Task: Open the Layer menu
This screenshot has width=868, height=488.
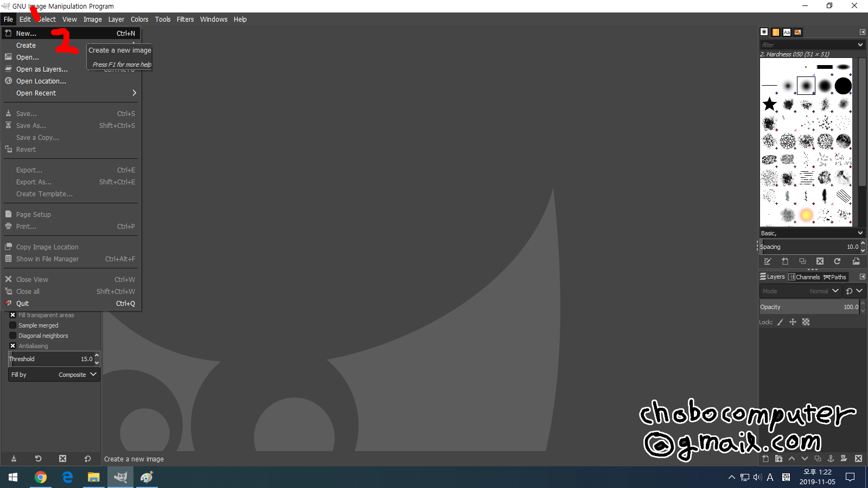Action: (x=116, y=19)
